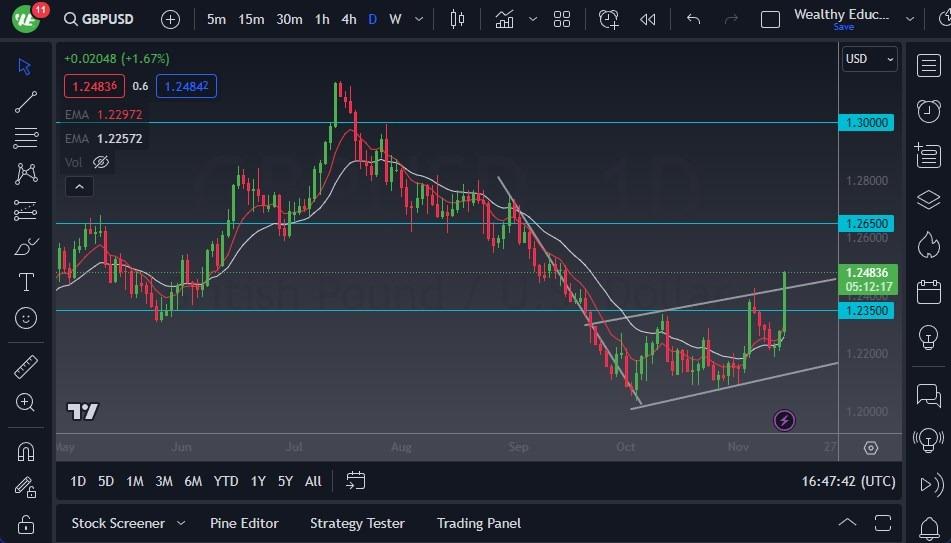Start bar replay mode

648,19
